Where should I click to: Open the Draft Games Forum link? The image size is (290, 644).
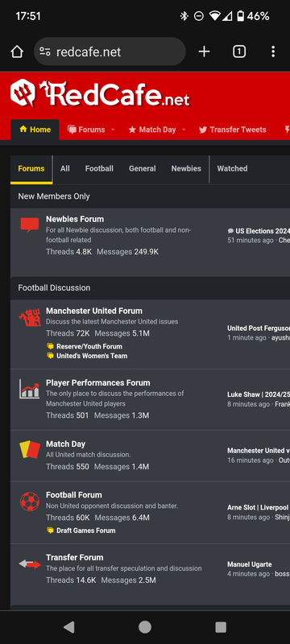click(86, 530)
